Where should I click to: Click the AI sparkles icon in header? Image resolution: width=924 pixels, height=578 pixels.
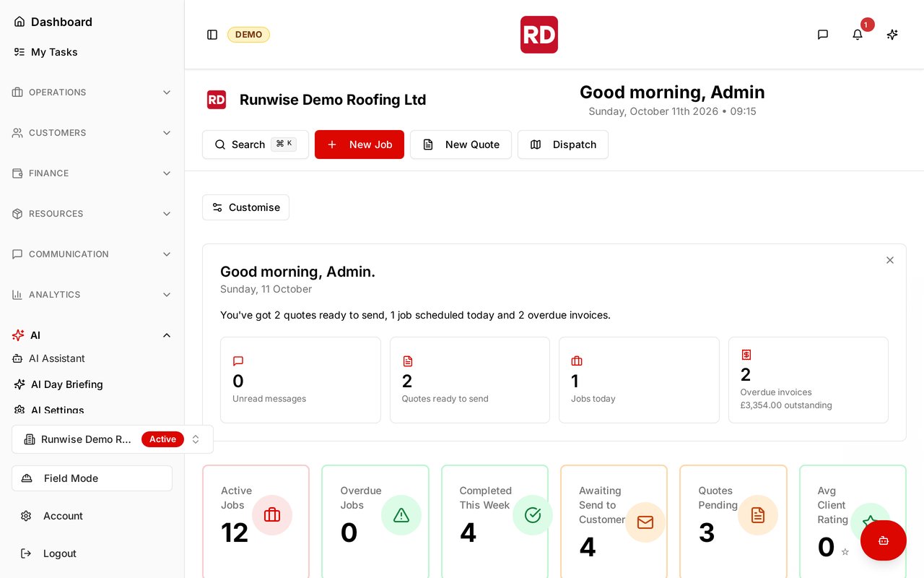click(892, 35)
